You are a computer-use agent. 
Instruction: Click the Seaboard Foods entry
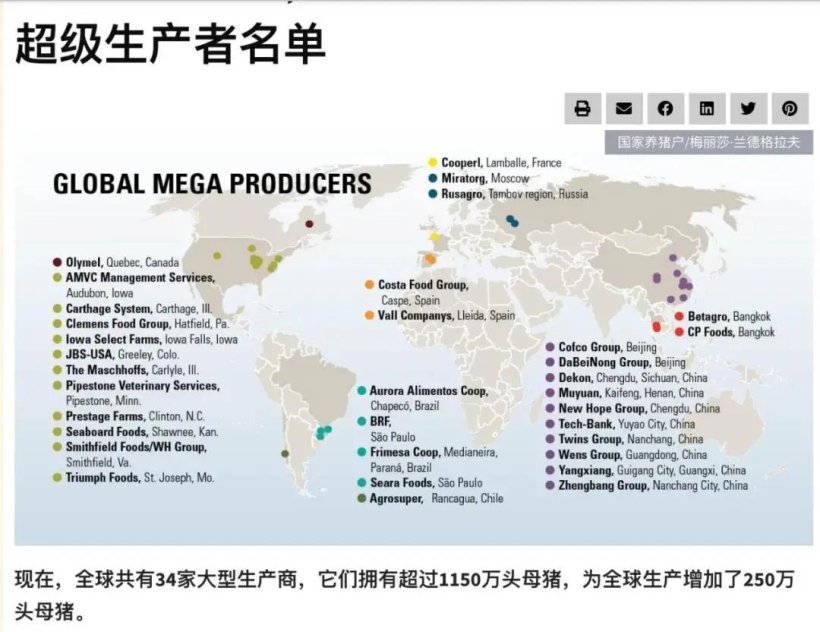click(135, 432)
